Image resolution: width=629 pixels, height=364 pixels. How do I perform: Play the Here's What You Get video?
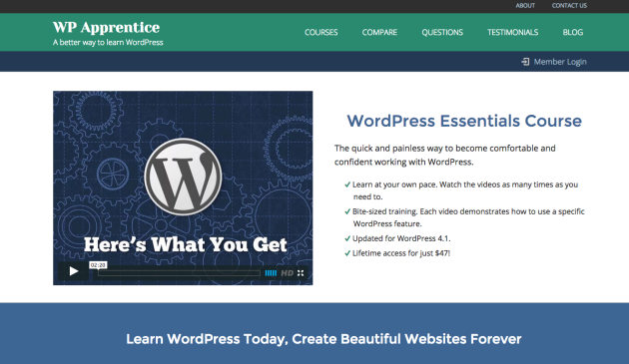click(x=74, y=271)
